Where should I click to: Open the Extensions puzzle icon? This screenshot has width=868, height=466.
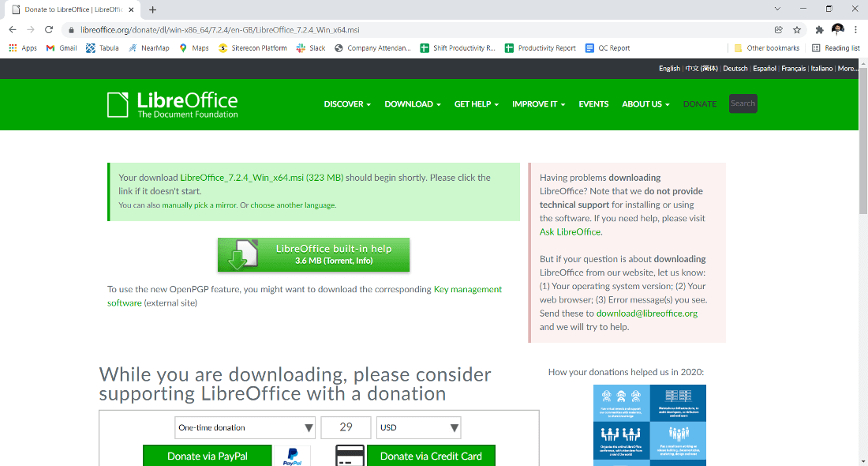tap(819, 30)
